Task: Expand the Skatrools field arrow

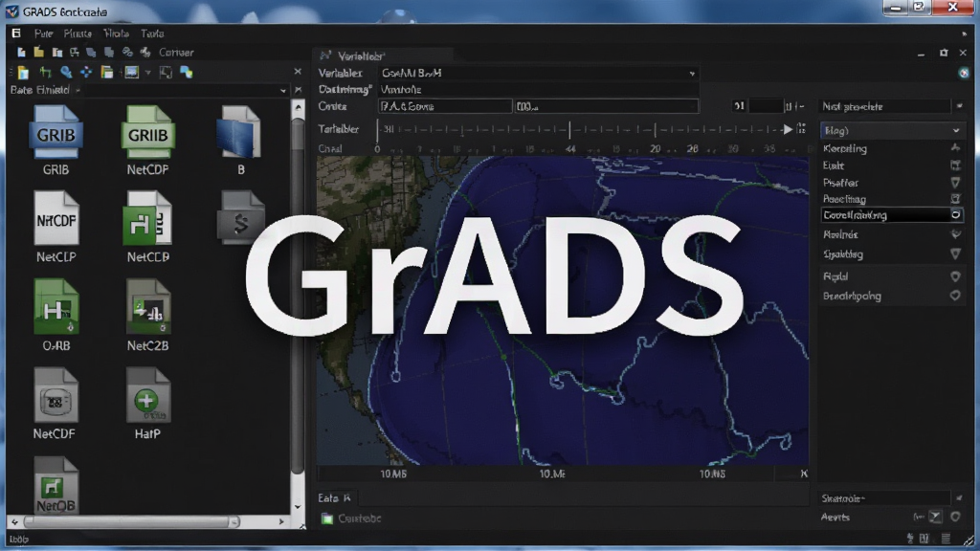Action: click(x=959, y=497)
